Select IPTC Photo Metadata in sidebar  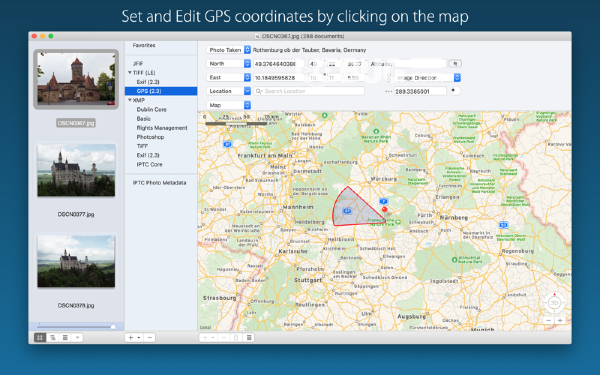159,183
